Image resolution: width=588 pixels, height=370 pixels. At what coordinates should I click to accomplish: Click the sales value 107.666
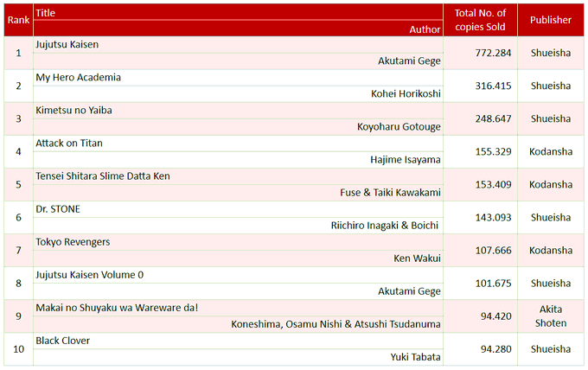coord(493,251)
